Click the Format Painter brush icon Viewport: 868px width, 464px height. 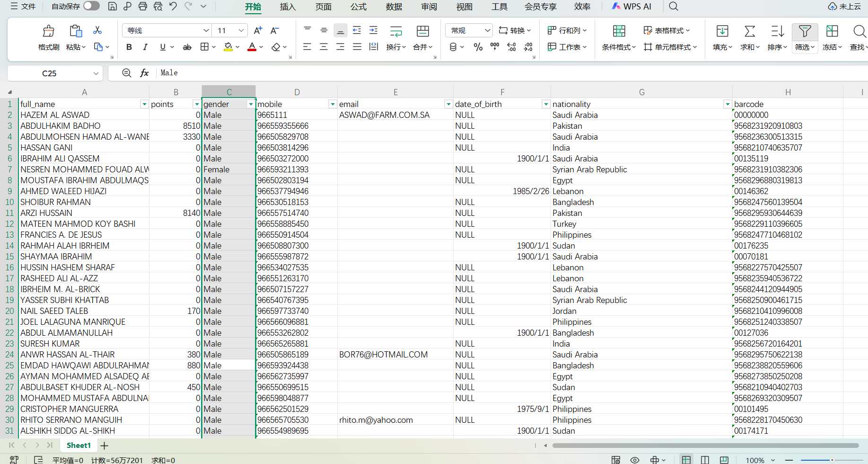48,31
